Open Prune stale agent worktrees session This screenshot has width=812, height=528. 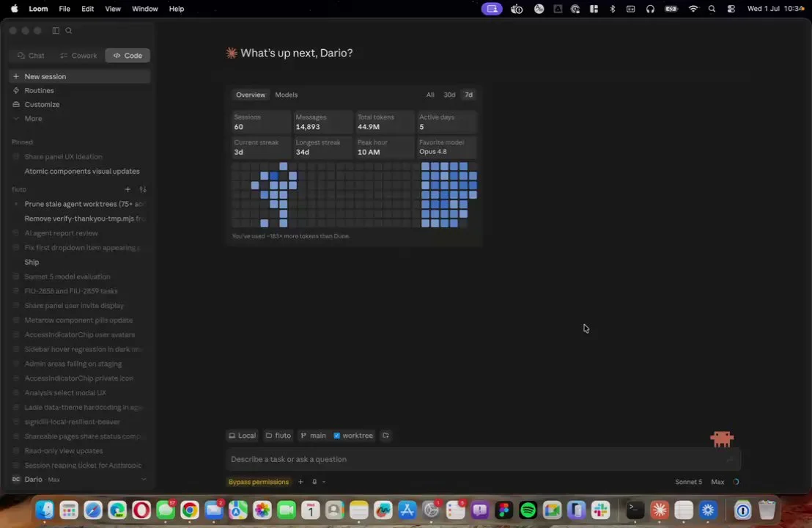click(x=80, y=204)
